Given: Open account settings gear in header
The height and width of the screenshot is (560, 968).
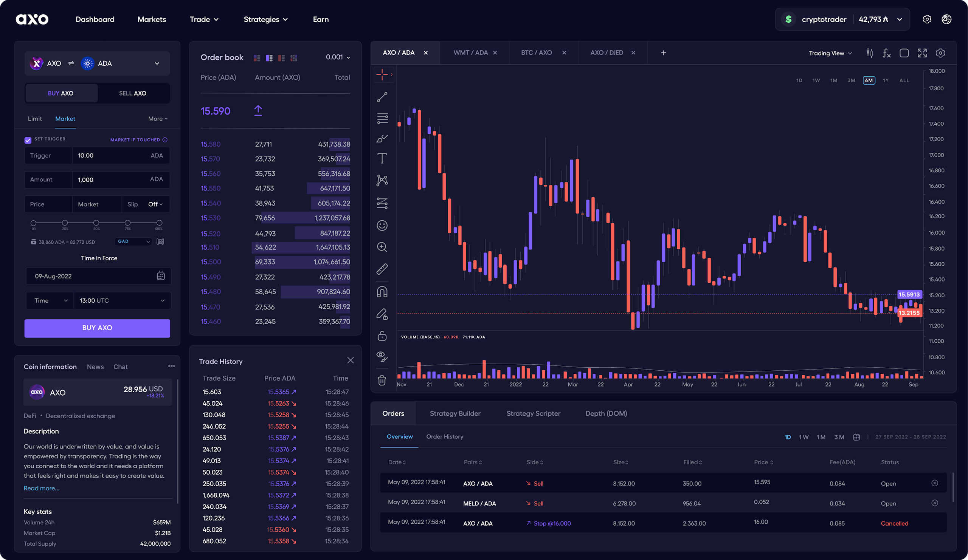Looking at the screenshot, I should coord(927,19).
